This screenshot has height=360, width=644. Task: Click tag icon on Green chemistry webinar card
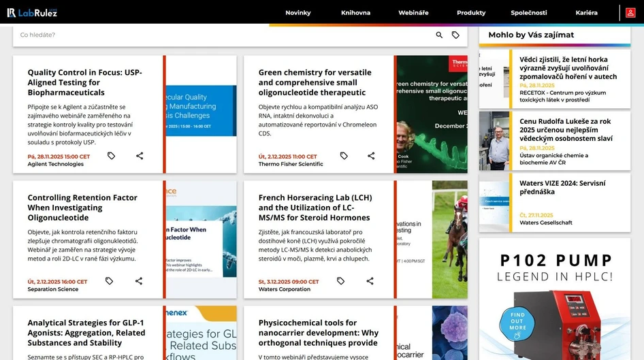344,156
